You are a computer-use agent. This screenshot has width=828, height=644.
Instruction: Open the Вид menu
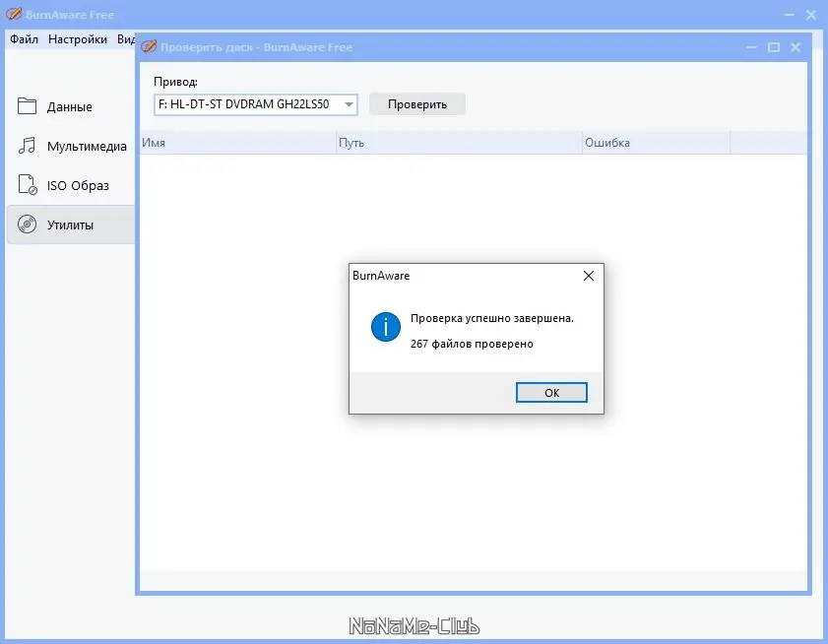(126, 39)
